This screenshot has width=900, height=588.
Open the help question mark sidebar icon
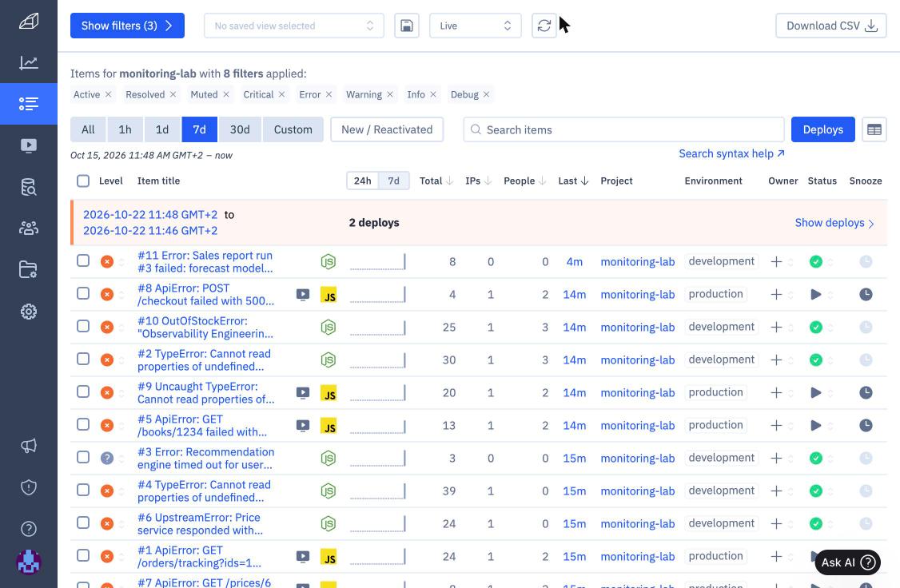click(29, 529)
